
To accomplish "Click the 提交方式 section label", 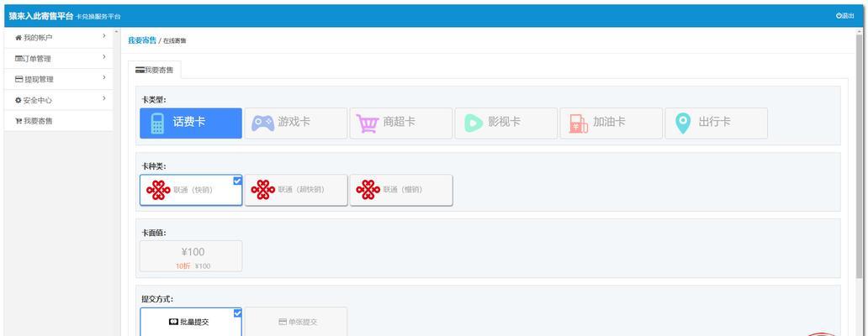I will tap(157, 299).
